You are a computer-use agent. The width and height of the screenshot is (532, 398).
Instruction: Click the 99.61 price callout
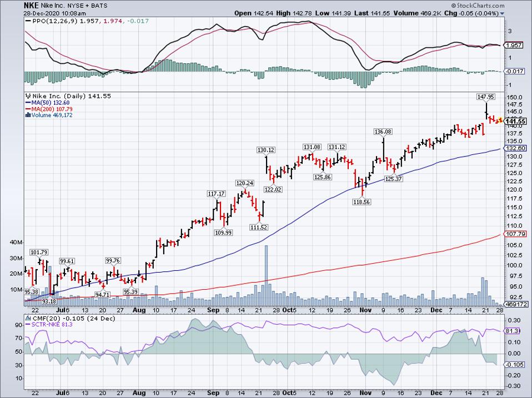[x=67, y=261]
